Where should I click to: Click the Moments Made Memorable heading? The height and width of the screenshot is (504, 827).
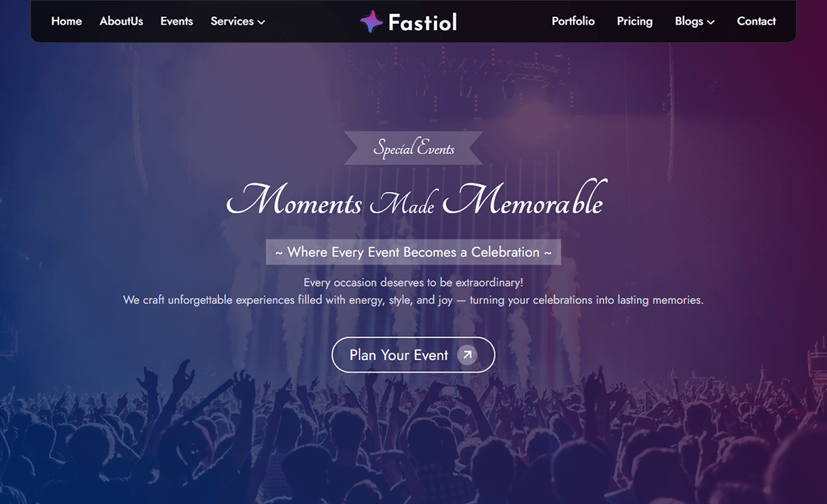pyautogui.click(x=413, y=200)
